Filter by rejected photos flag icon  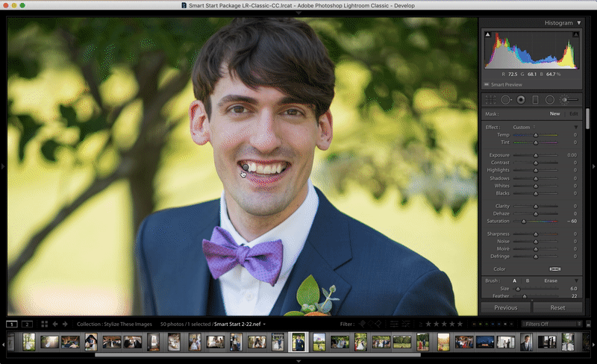click(378, 324)
